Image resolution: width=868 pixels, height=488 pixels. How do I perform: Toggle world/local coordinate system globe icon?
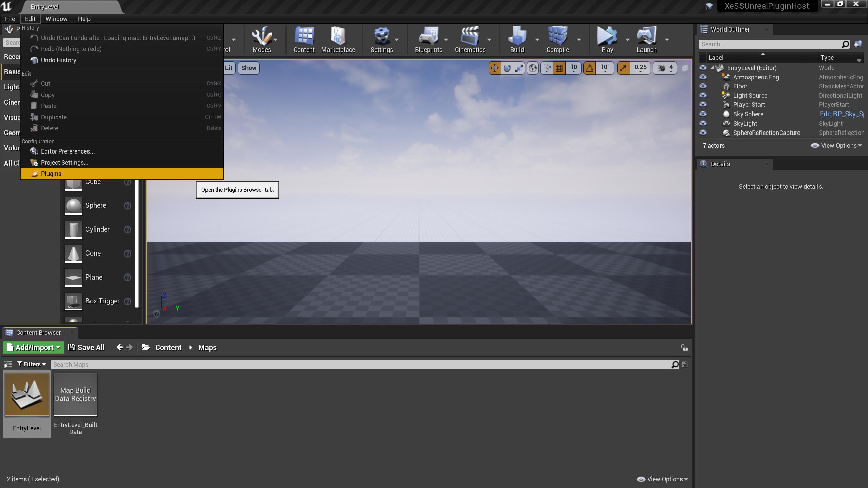[x=533, y=68]
